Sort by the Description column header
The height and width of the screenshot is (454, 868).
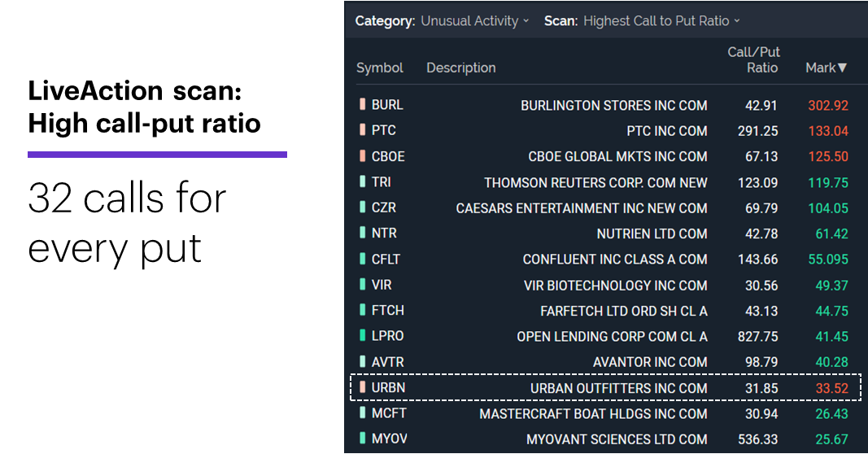tap(461, 68)
